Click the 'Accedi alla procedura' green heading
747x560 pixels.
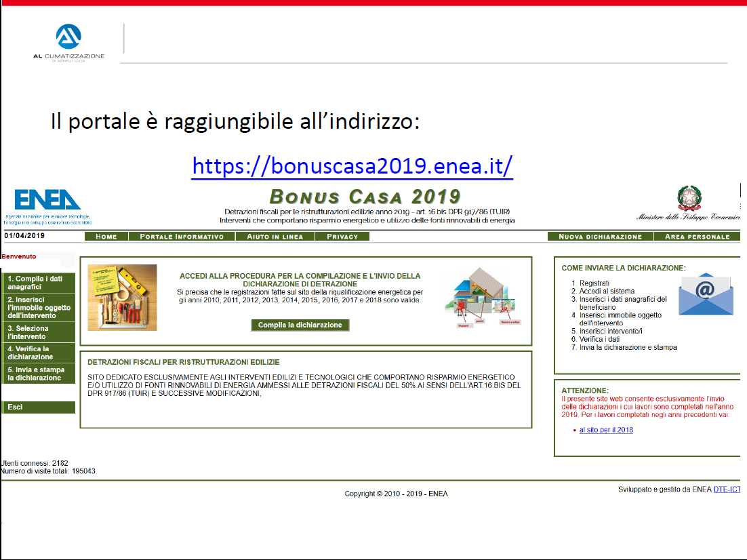coord(300,280)
